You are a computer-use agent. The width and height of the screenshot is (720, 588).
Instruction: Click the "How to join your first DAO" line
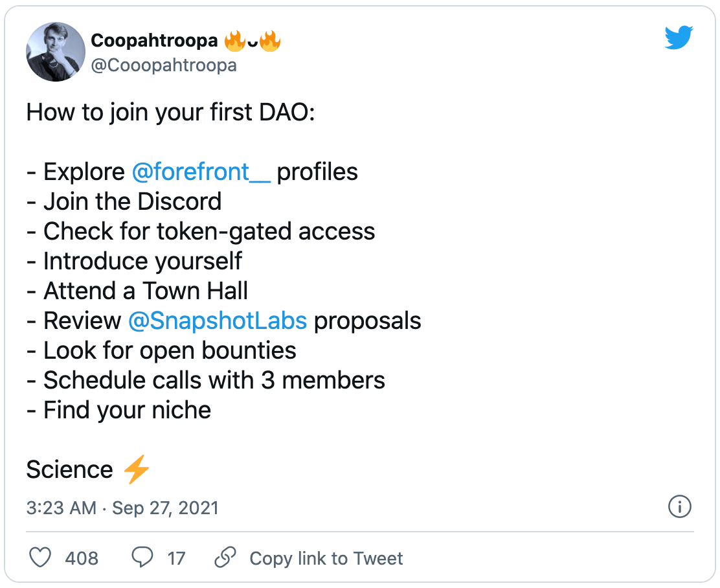(x=170, y=113)
